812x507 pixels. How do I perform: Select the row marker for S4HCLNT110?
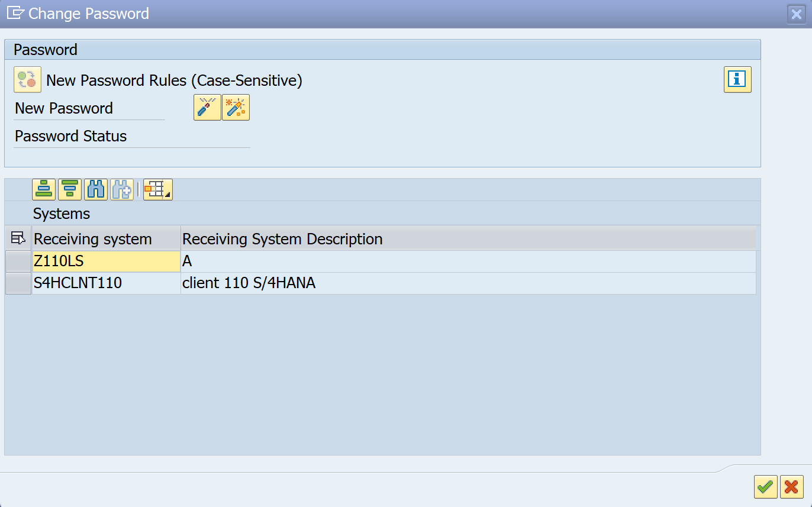click(18, 283)
